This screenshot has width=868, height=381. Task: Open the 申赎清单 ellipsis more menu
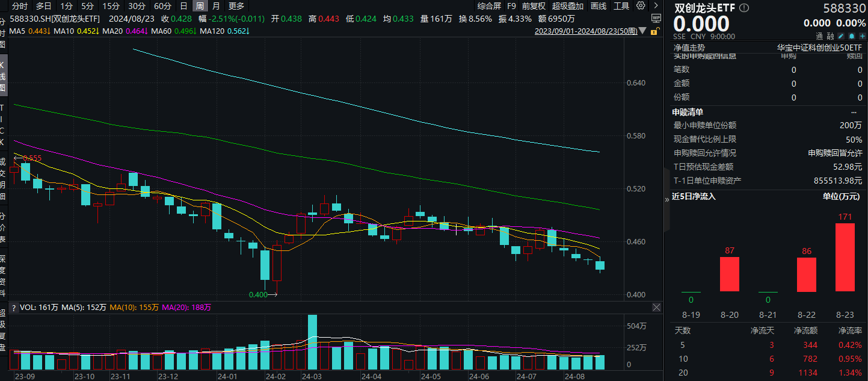pos(854,113)
